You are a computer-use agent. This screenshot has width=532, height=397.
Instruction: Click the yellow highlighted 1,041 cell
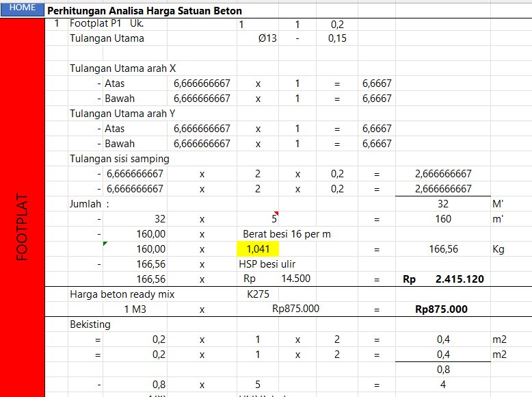(258, 249)
